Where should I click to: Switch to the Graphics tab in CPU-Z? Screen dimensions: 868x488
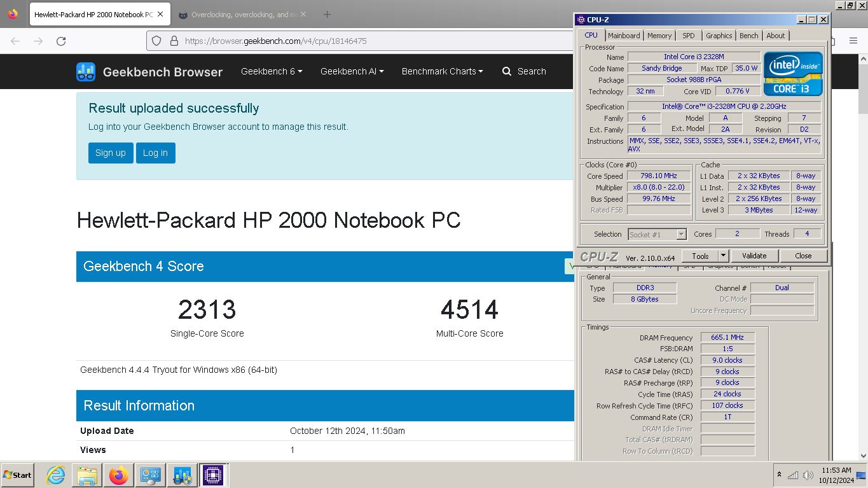(x=719, y=36)
